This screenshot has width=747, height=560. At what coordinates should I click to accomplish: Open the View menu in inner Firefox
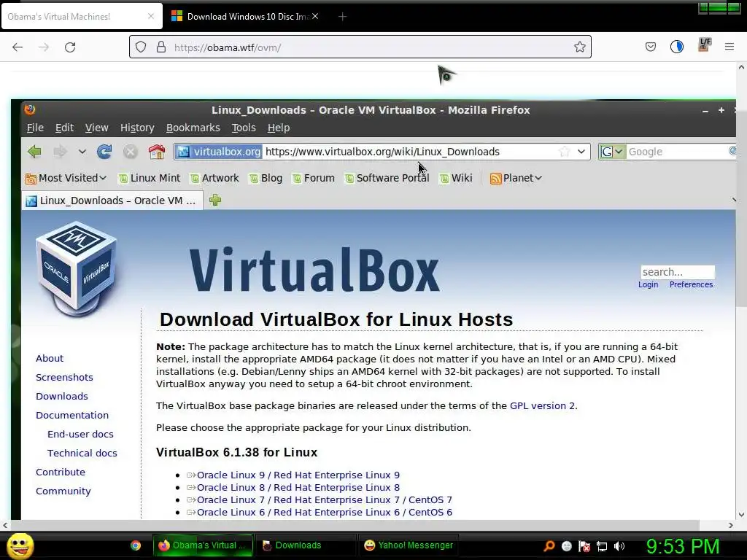click(x=97, y=128)
